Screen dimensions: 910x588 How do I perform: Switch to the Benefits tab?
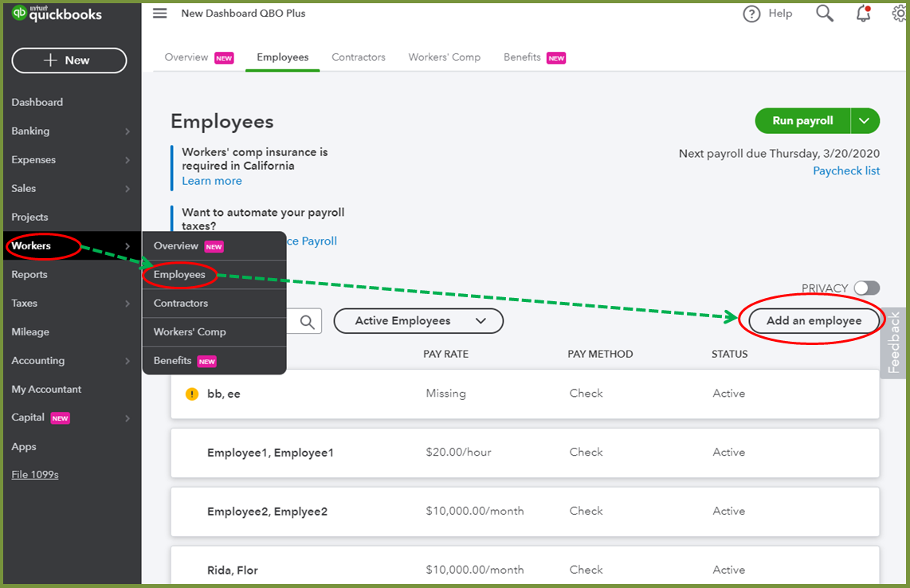pos(535,57)
